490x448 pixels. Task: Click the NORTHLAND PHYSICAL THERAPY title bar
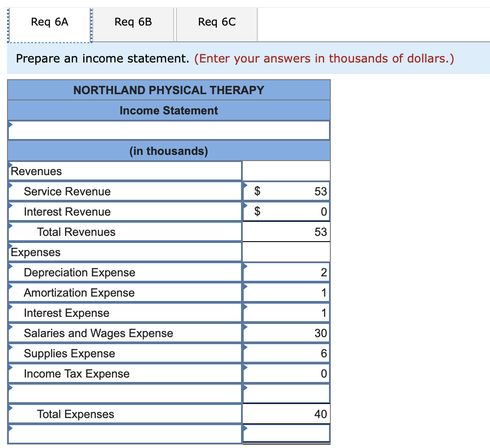pyautogui.click(x=169, y=90)
